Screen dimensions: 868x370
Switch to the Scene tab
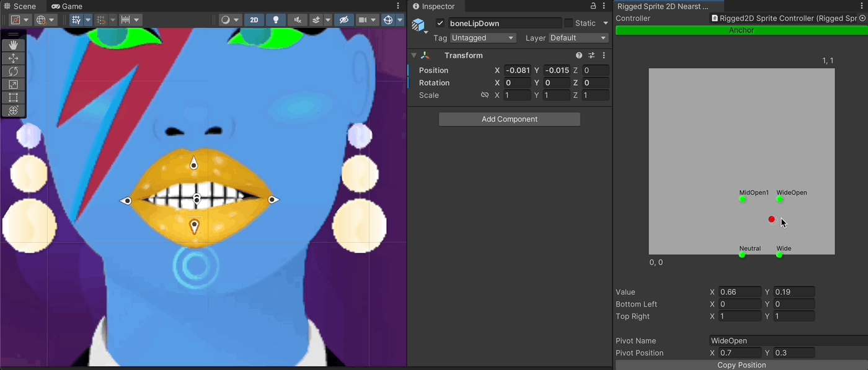[20, 6]
